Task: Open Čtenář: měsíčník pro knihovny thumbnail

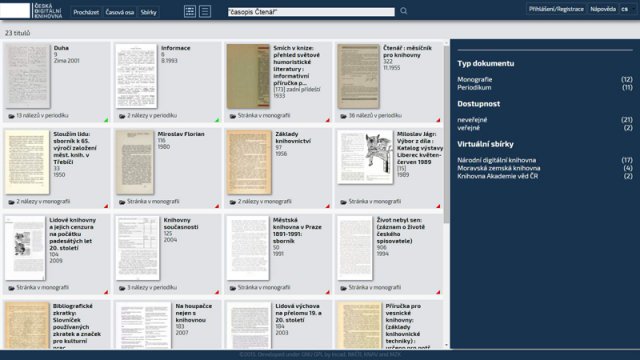Action: (x=358, y=76)
